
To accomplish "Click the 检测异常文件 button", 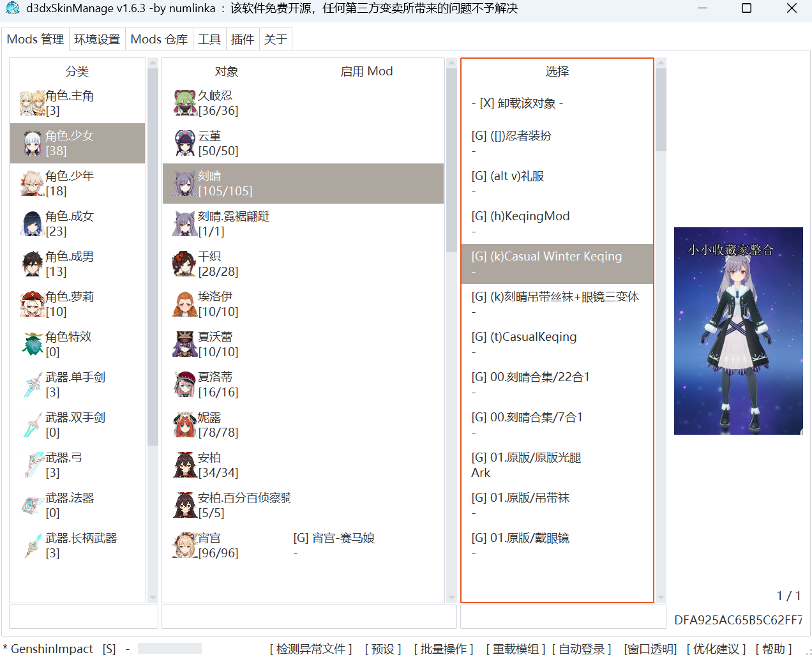I will [x=311, y=649].
